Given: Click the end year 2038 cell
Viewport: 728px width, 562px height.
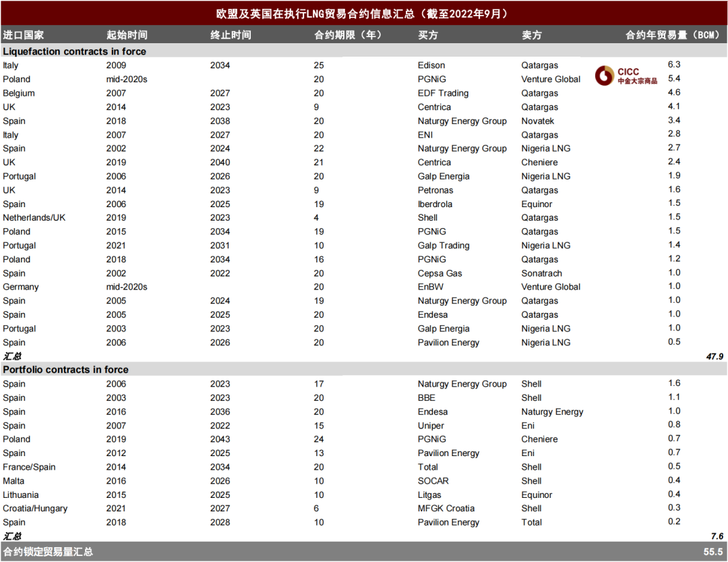Looking at the screenshot, I should pos(220,121).
